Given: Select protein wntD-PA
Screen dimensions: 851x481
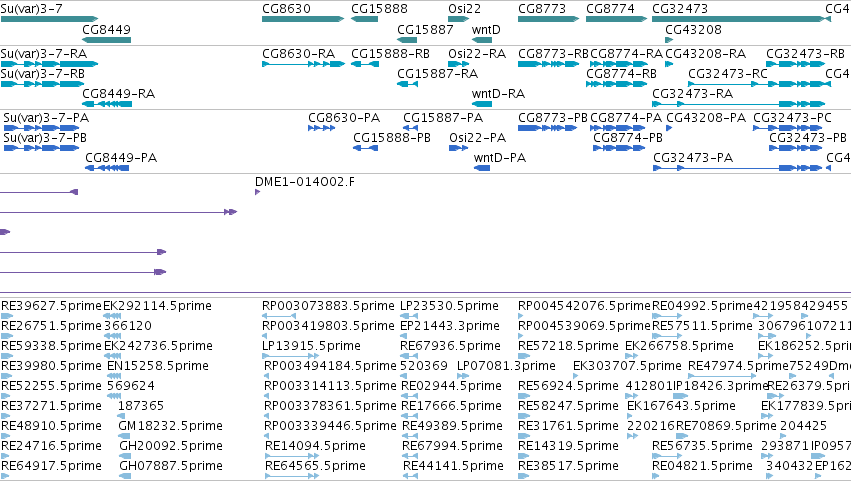Looking at the screenshot, I should tap(500, 158).
